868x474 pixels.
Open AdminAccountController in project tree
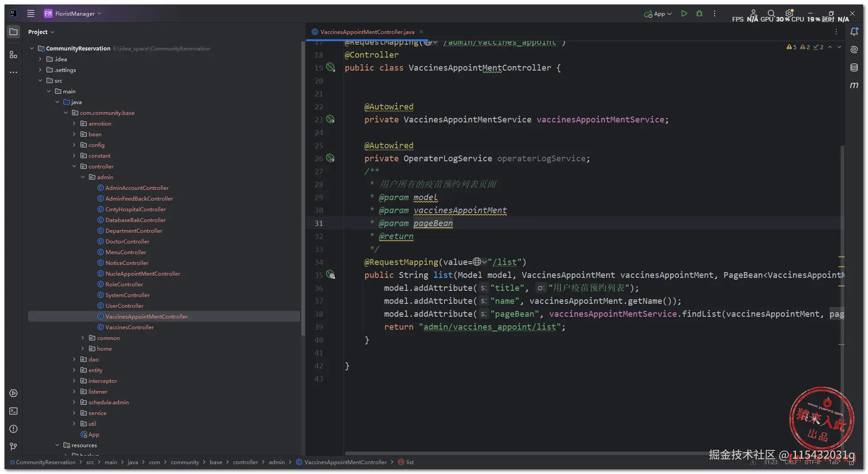(137, 188)
